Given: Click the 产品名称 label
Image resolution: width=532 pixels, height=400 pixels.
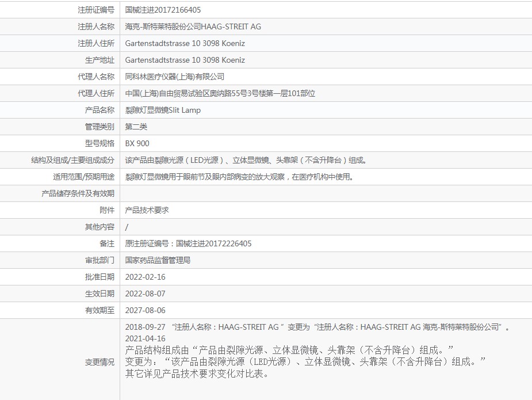Looking at the screenshot, I should point(99,110).
